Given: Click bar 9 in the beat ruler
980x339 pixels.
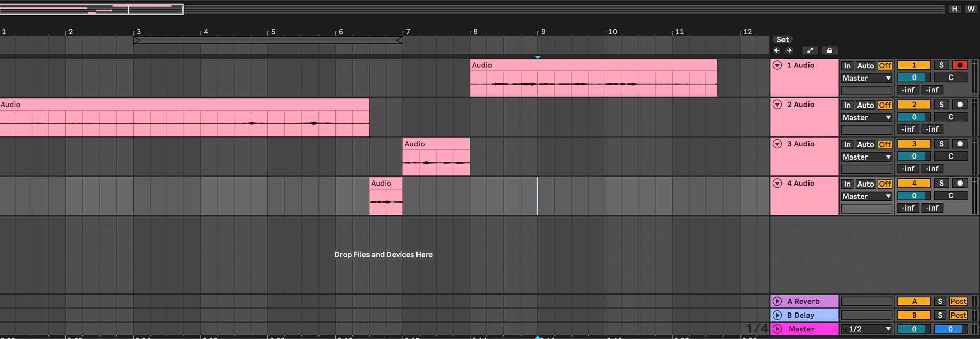Looking at the screenshot, I should pos(543,31).
